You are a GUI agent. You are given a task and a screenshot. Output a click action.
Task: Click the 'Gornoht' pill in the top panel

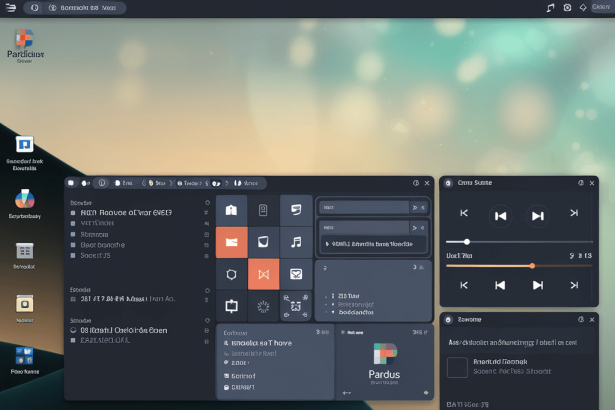[83, 7]
